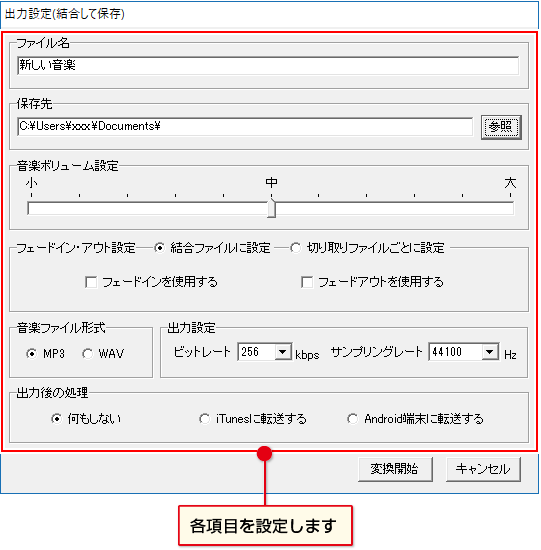Viewport: 541px width, 550px height.
Task: Click the volume slider thumb at 中
Action: click(x=271, y=208)
